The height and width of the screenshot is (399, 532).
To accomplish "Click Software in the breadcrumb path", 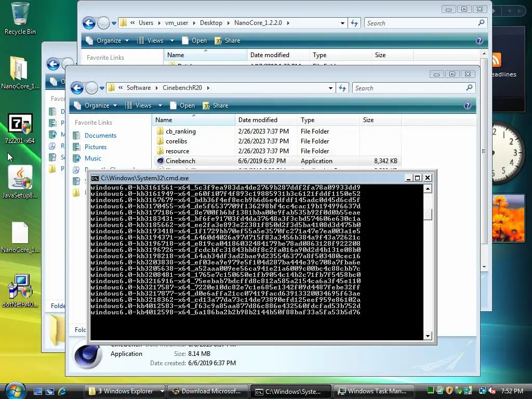I will pos(138,88).
